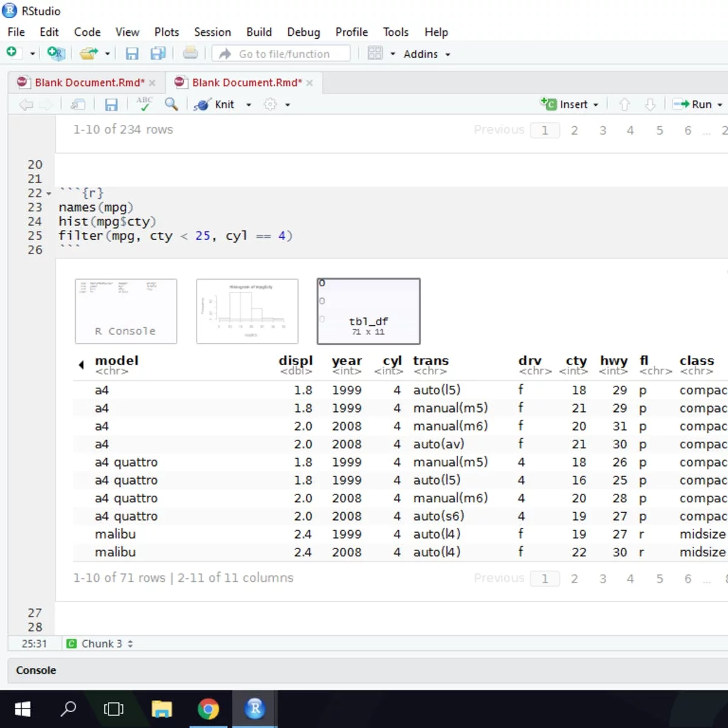Open the Plots menu
This screenshot has width=728, height=728.
(x=167, y=32)
